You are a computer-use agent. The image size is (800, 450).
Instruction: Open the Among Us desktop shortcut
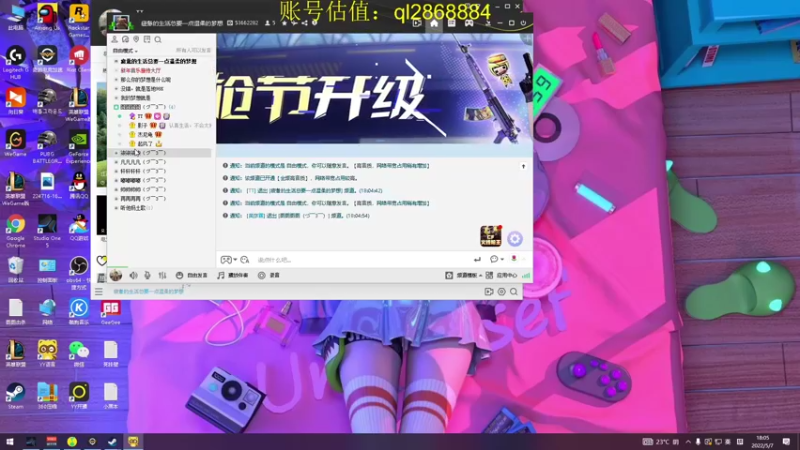(x=47, y=17)
